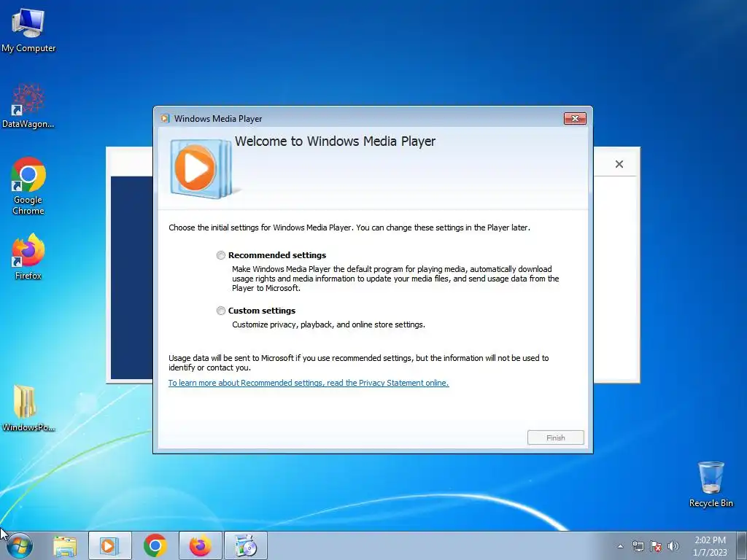
Task: Click the installer disc icon on taskbar
Action: point(246,545)
